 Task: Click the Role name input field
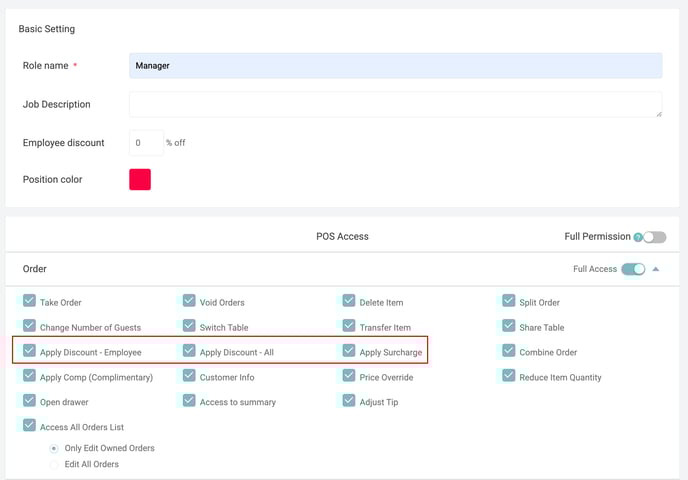(395, 66)
